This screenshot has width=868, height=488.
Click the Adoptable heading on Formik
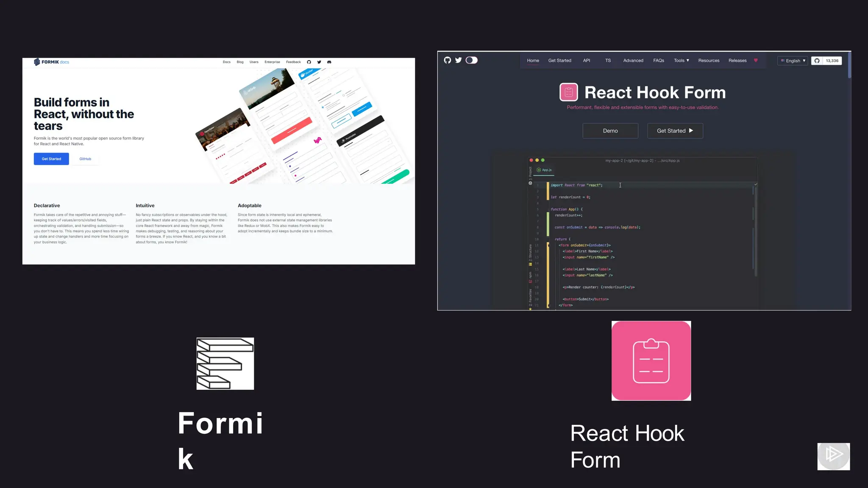coord(250,205)
